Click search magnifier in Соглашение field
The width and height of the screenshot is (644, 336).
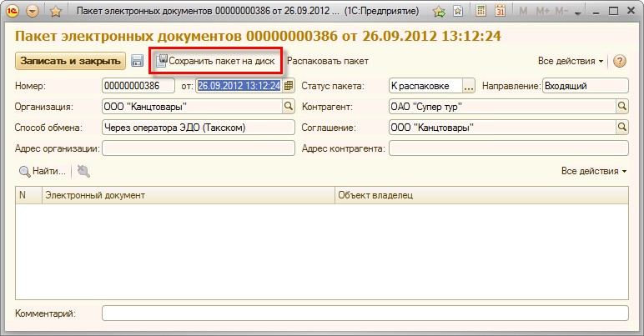(621, 127)
